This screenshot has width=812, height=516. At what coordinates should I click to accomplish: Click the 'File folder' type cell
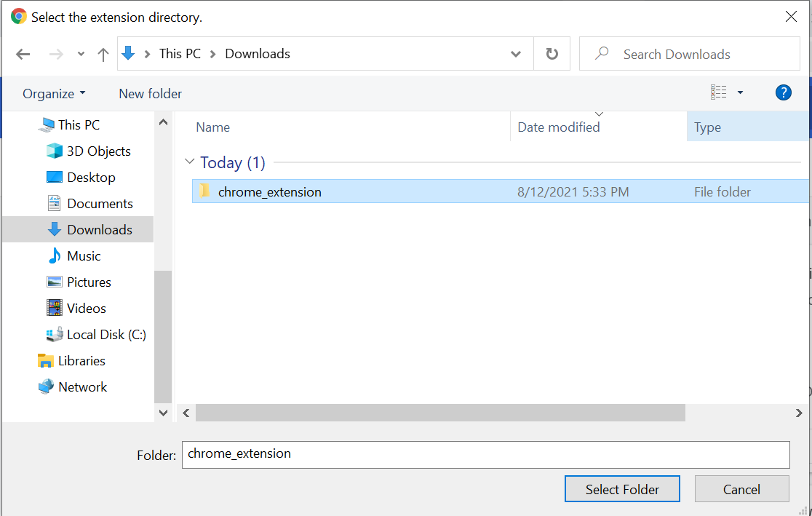point(723,192)
